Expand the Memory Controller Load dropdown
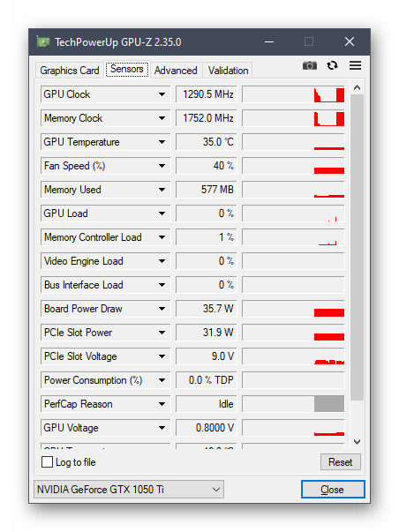The image size is (399, 532). pos(162,237)
